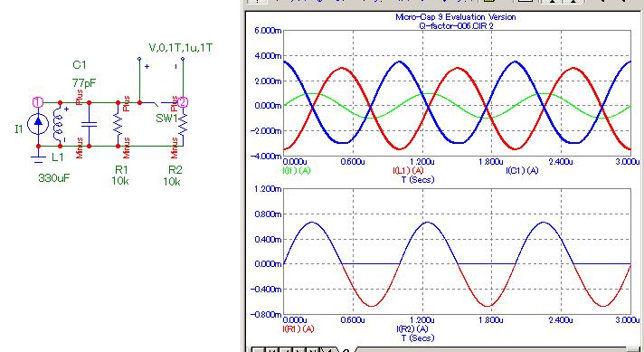Click 2.400u on the lower plot x-axis

tap(561, 320)
